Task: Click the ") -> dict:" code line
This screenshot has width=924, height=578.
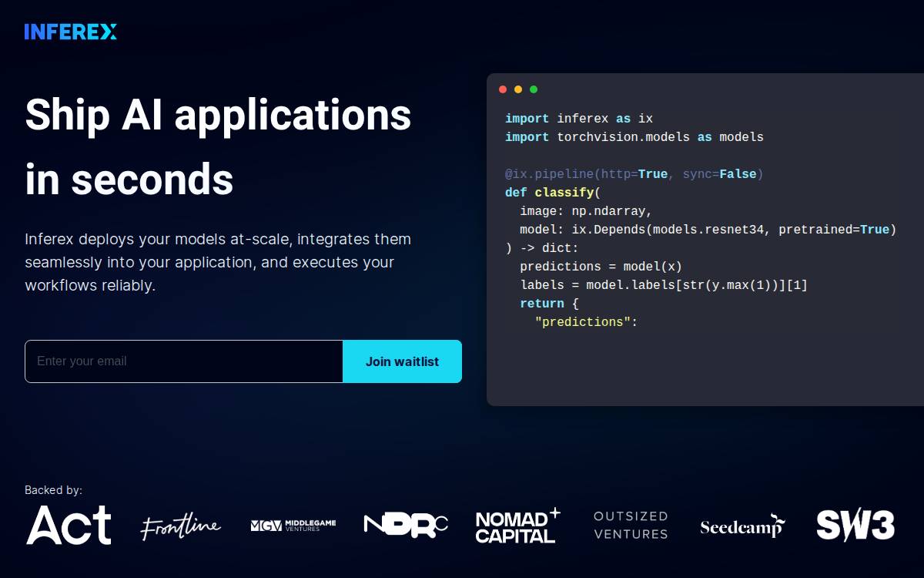Action: 542,248
